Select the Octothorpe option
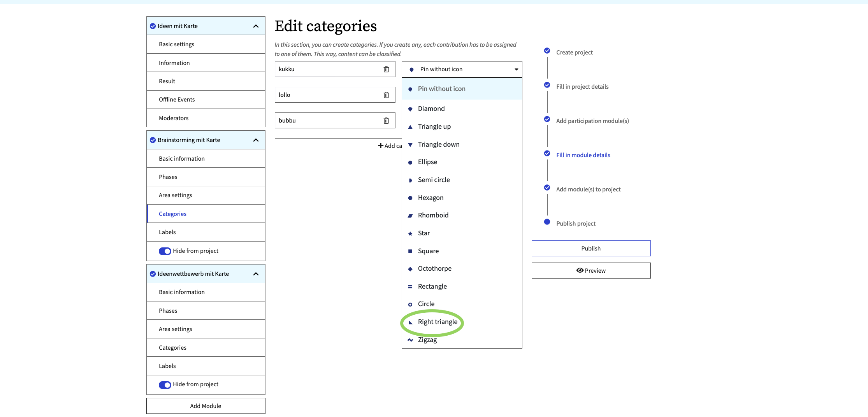868x417 pixels. [x=462, y=268]
